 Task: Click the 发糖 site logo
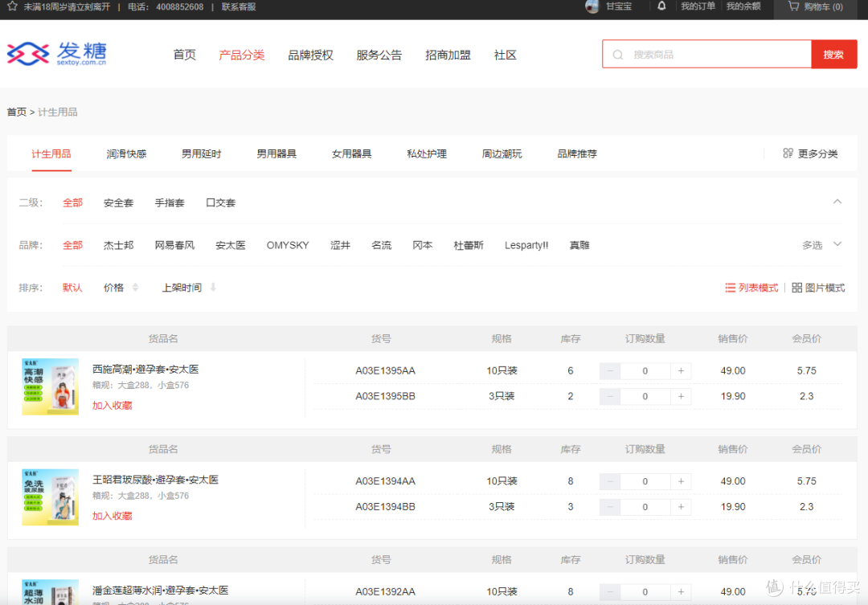[x=56, y=54]
